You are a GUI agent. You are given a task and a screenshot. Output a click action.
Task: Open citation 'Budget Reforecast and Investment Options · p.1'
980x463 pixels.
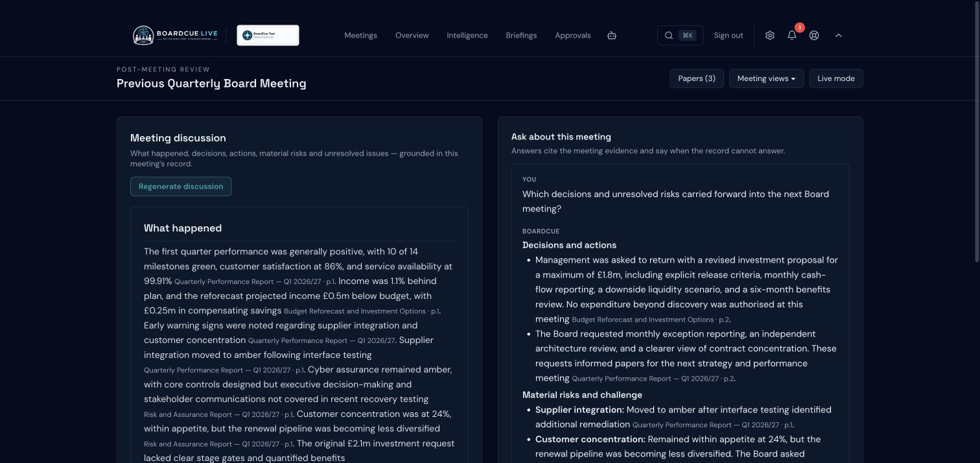362,311
